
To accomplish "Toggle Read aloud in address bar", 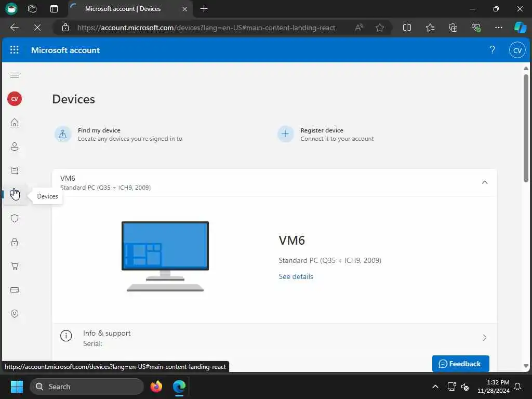I will pos(359,28).
